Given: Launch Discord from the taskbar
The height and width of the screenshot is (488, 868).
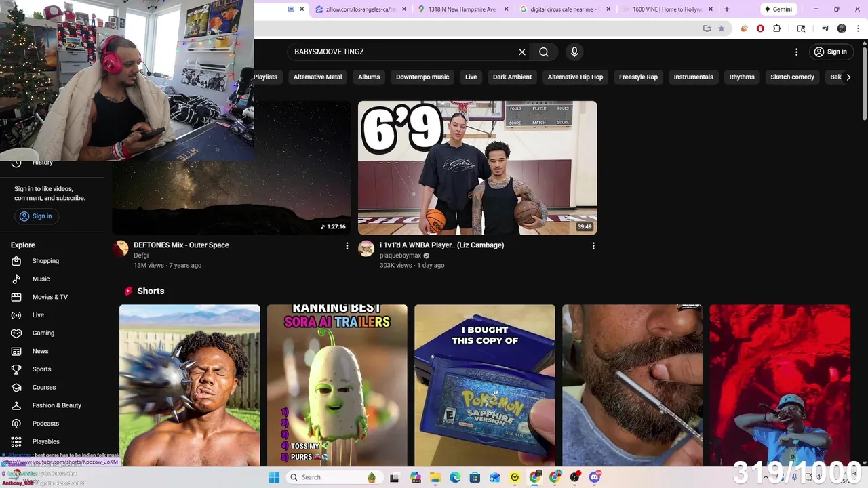Looking at the screenshot, I should 595,477.
